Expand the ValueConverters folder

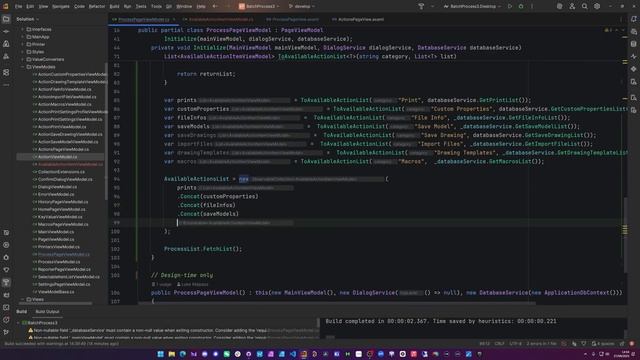tap(22, 59)
